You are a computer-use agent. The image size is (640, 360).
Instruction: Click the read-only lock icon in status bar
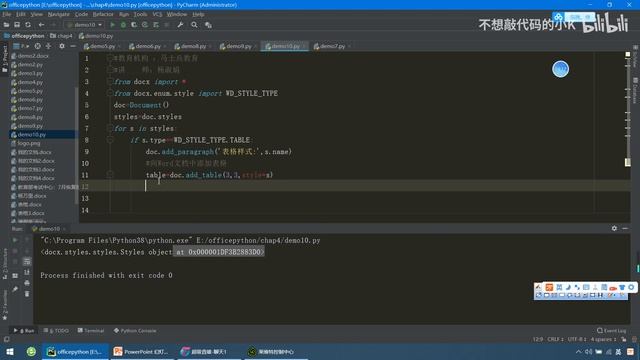[x=623, y=339]
